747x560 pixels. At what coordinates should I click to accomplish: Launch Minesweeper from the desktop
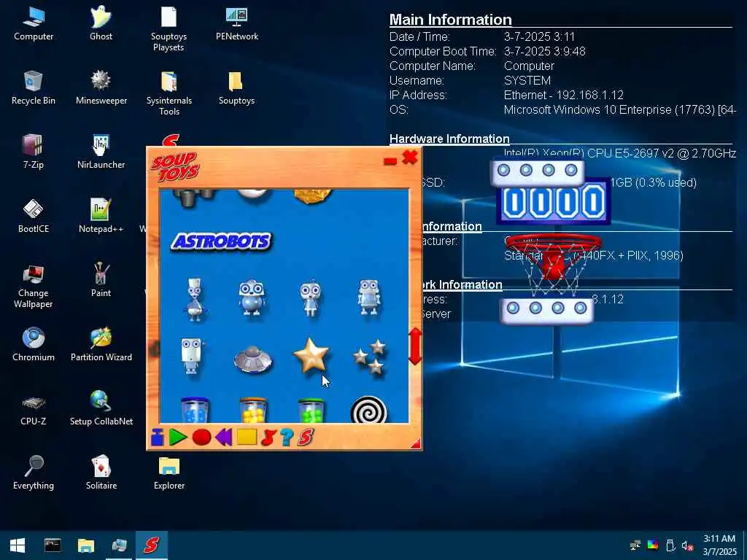pos(101,88)
